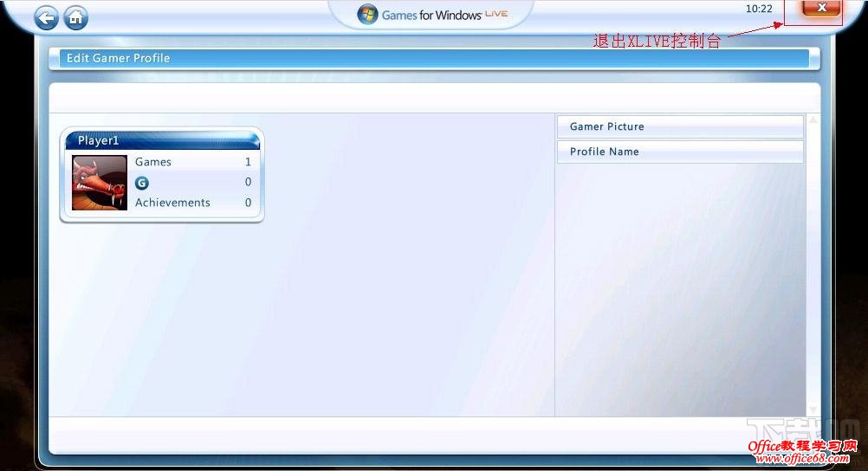Select the Profile Name option

pos(680,152)
